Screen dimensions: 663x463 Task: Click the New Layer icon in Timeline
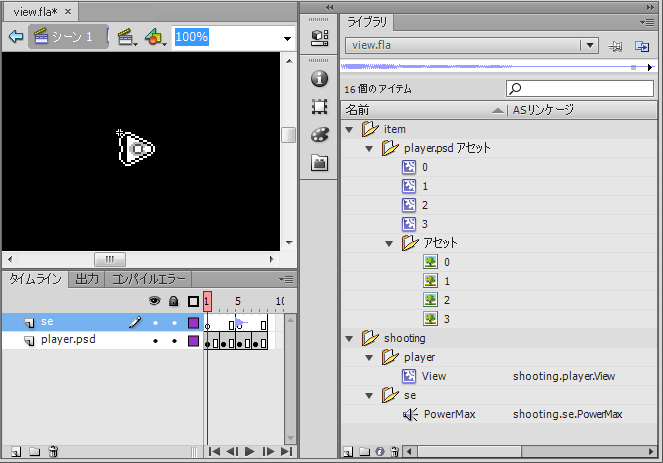point(14,452)
